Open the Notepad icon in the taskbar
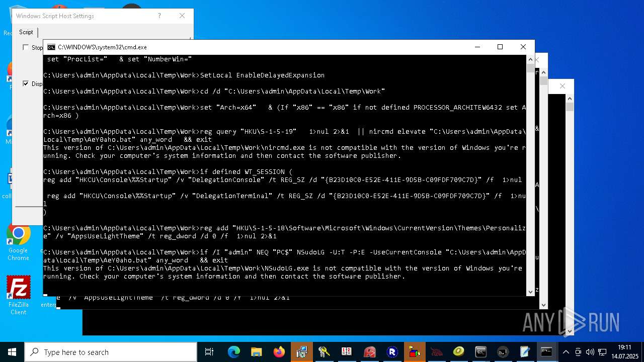This screenshot has width=644, height=362. [525, 352]
